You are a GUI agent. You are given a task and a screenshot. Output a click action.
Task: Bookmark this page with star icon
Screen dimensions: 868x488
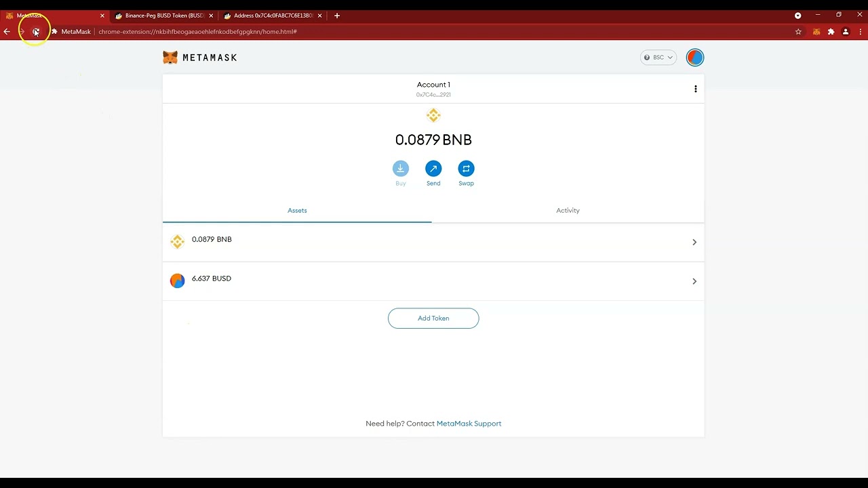(798, 32)
